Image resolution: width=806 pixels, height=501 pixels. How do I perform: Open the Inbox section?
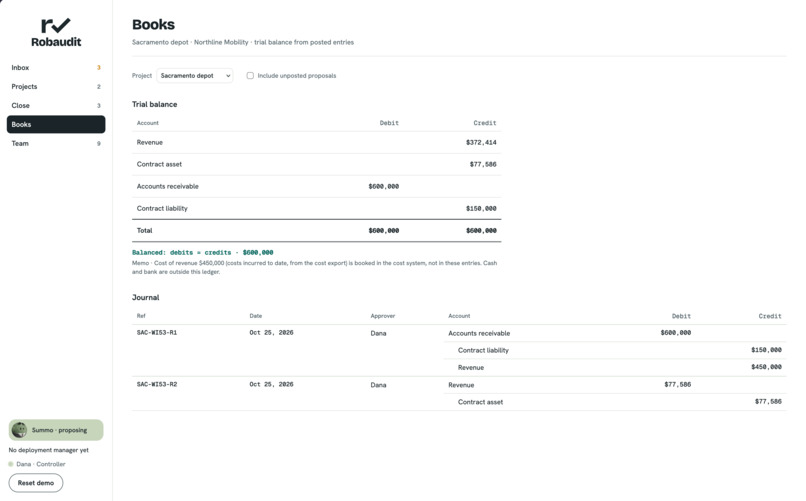coord(56,67)
